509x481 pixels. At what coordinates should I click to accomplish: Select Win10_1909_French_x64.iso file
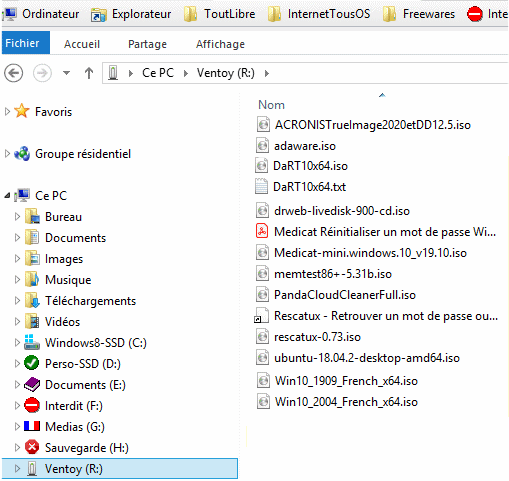[346, 381]
